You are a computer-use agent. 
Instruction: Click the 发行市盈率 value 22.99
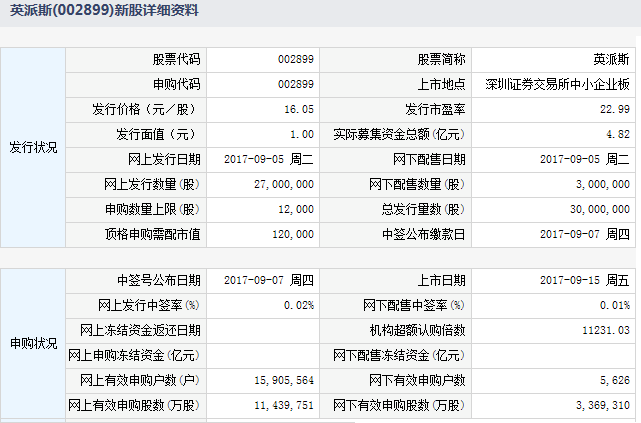[x=614, y=109]
